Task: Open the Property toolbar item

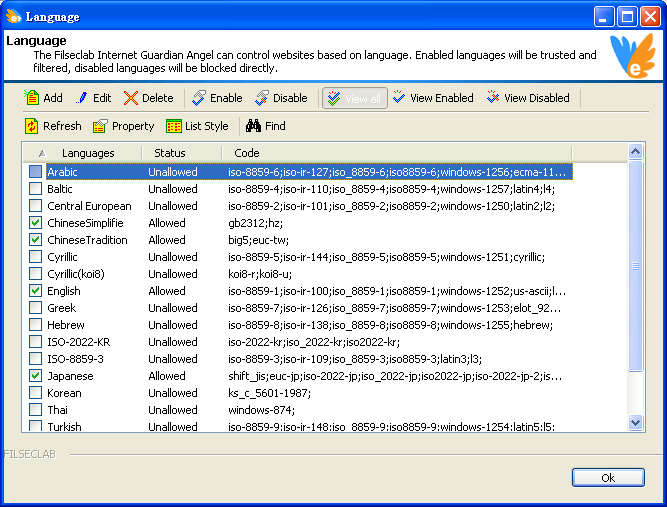Action: pyautogui.click(x=100, y=126)
